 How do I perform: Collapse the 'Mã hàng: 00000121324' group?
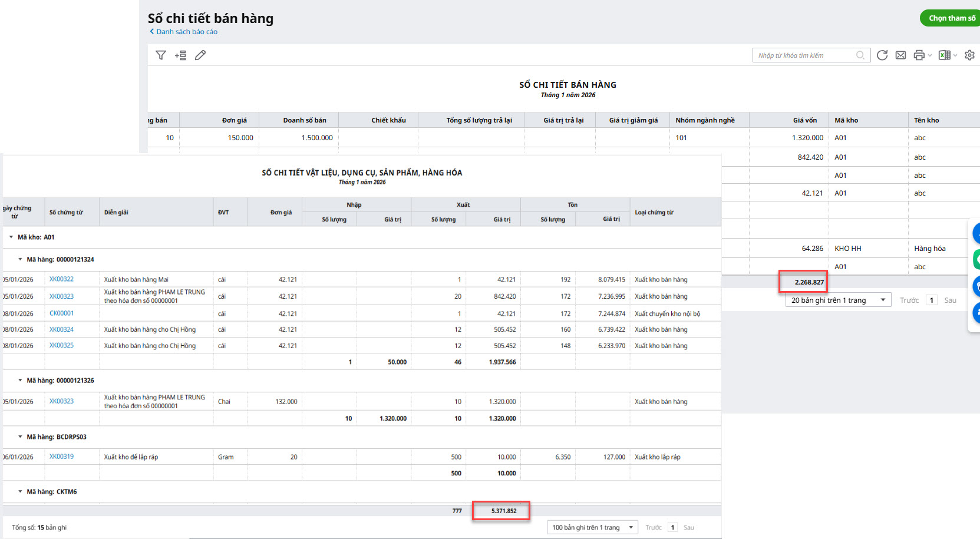tap(20, 259)
